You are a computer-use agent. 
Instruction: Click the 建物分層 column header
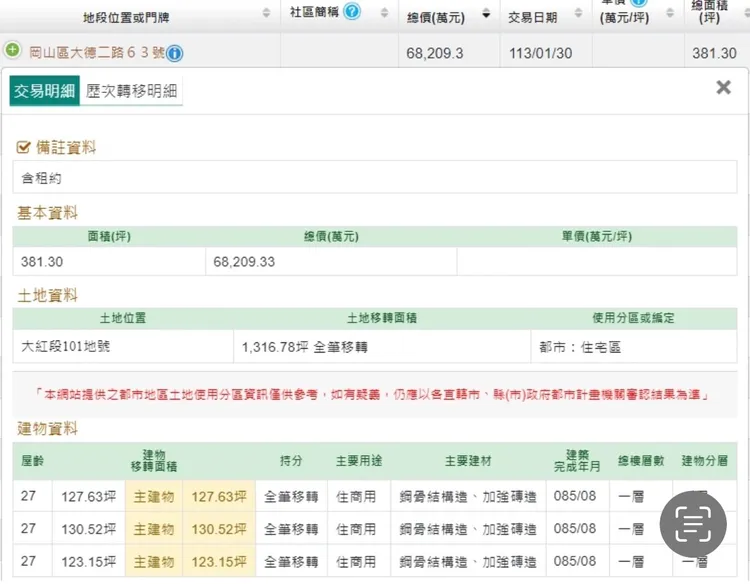(705, 461)
